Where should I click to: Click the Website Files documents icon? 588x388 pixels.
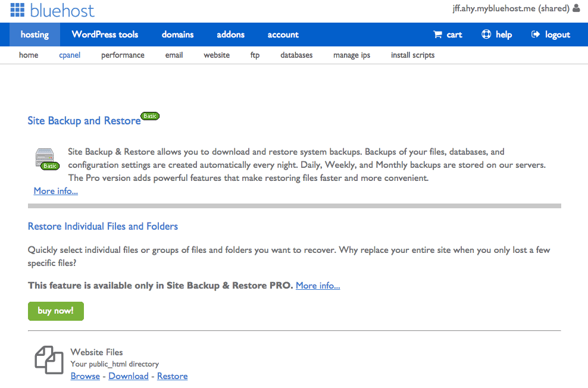tap(49, 359)
